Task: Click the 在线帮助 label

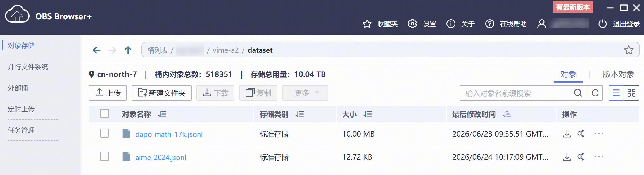Action: (x=513, y=24)
